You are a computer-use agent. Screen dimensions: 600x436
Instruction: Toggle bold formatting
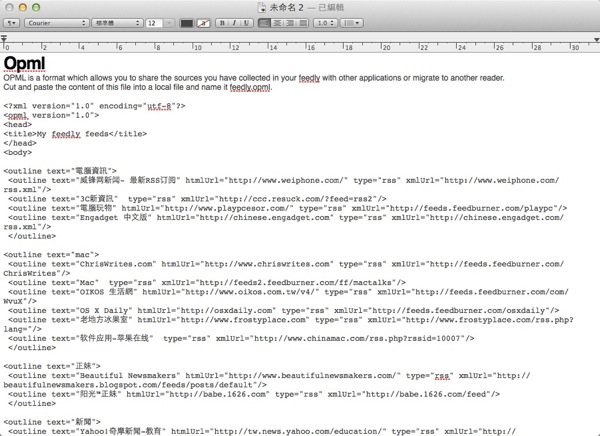pyautogui.click(x=222, y=23)
